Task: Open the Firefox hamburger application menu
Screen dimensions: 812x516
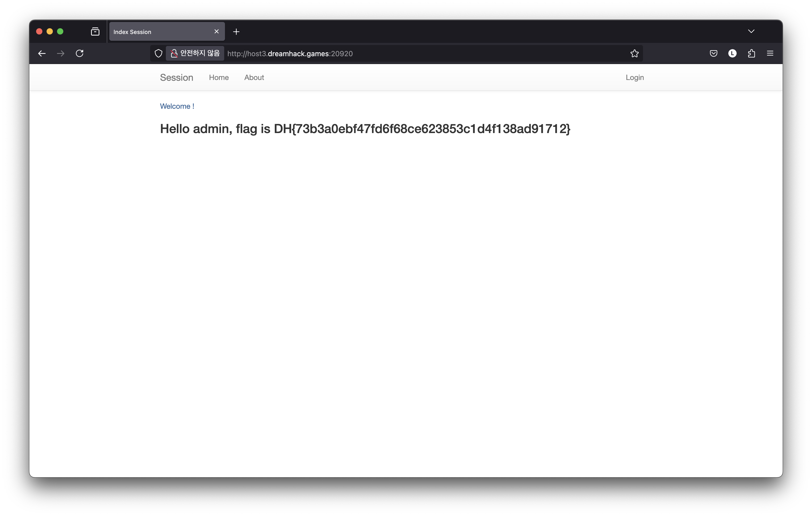Action: [x=770, y=53]
